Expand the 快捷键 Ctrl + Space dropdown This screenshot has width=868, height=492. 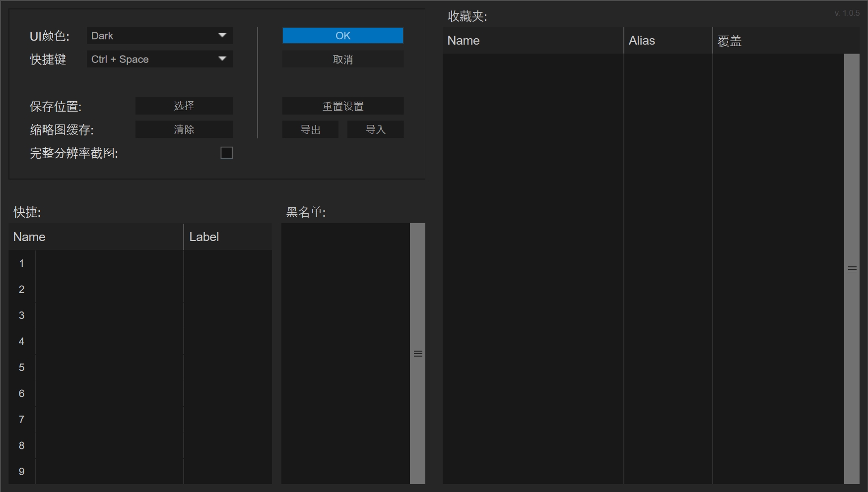[x=159, y=59]
